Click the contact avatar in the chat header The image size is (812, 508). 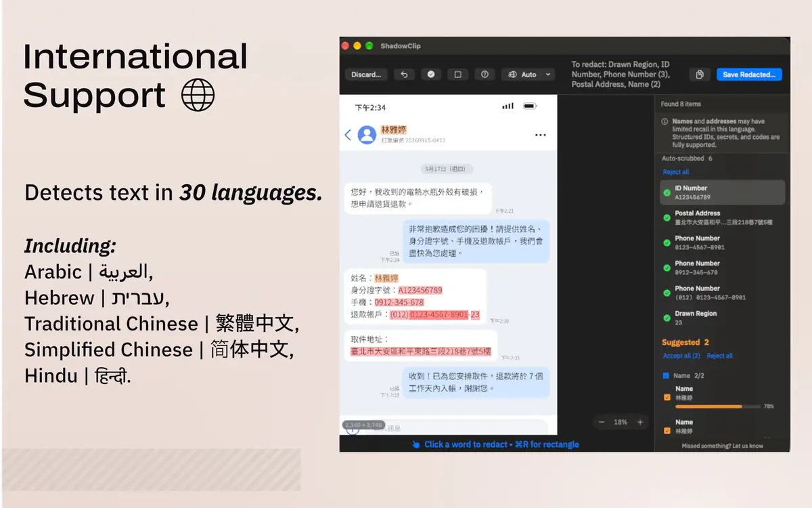pos(367,134)
